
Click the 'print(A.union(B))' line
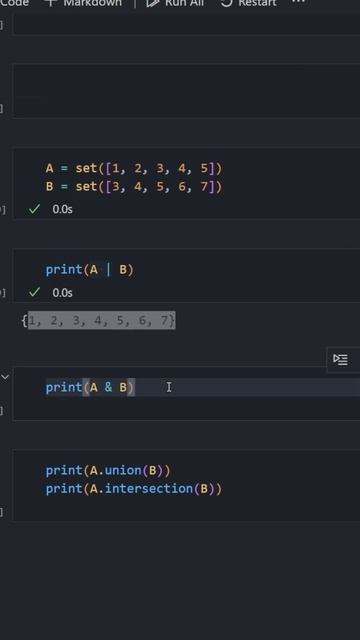[x=108, y=470]
